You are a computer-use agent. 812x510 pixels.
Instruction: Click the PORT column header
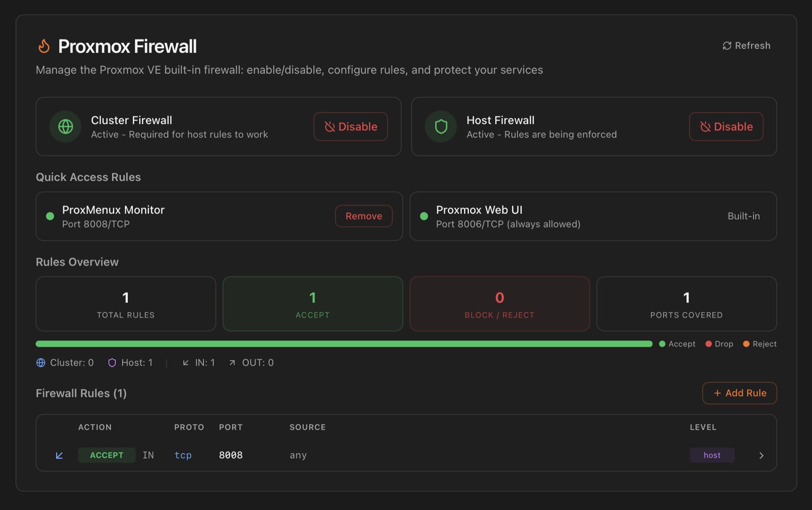tap(231, 427)
